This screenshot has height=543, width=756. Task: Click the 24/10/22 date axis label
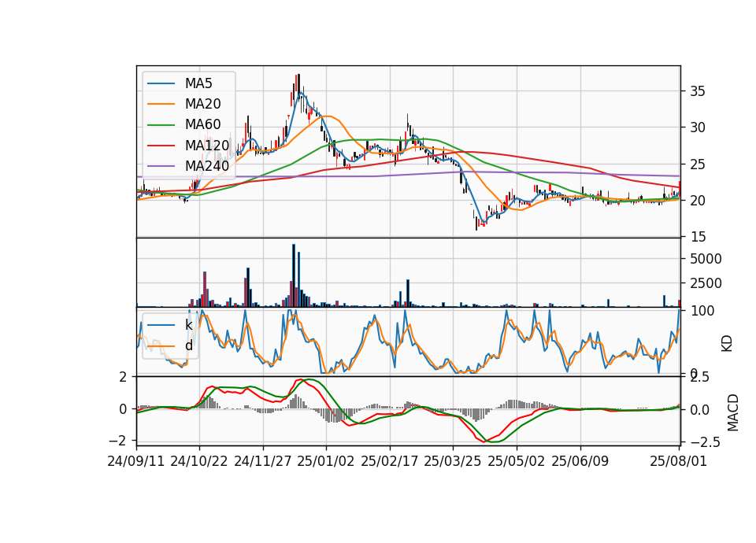point(199,461)
